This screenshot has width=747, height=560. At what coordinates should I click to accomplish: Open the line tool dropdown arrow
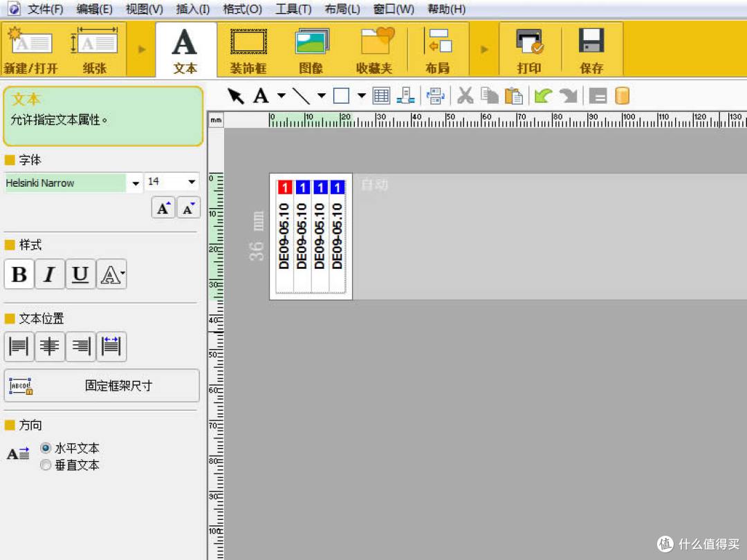[322, 95]
